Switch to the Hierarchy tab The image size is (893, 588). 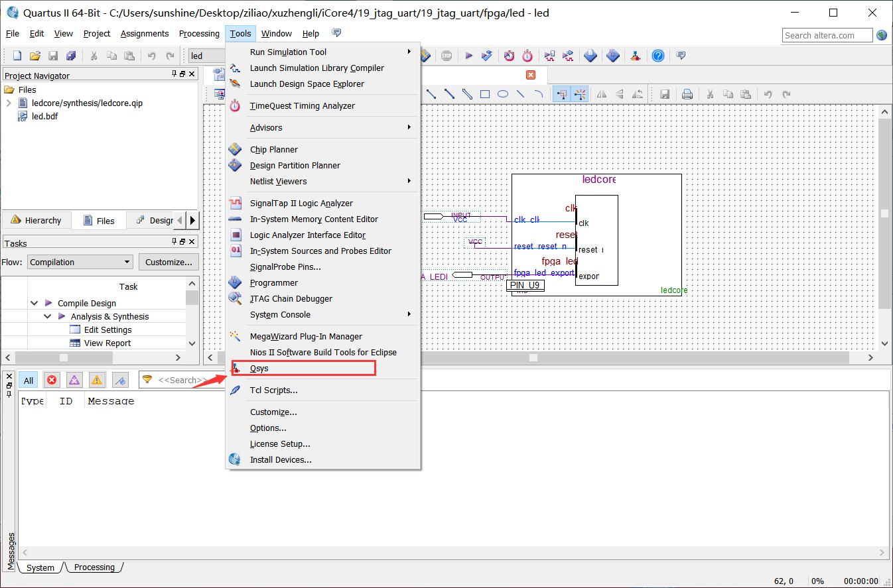(36, 221)
